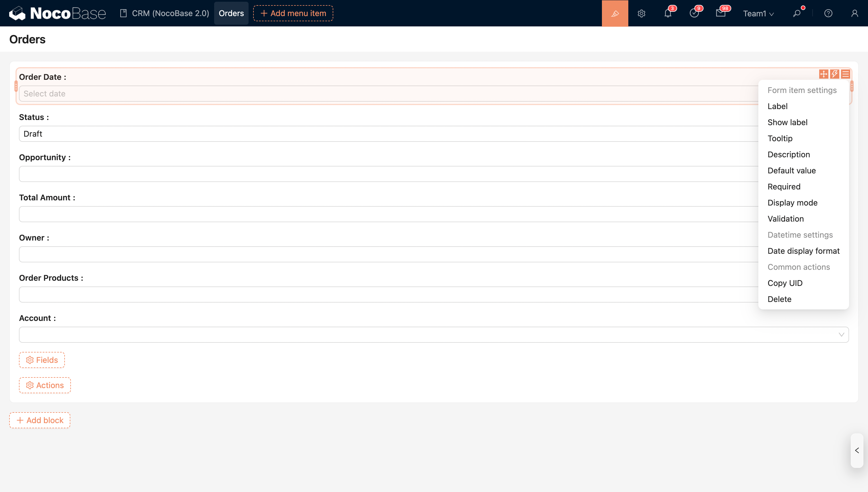The height and width of the screenshot is (492, 868).
Task: Click the Add block button
Action: [x=40, y=420]
